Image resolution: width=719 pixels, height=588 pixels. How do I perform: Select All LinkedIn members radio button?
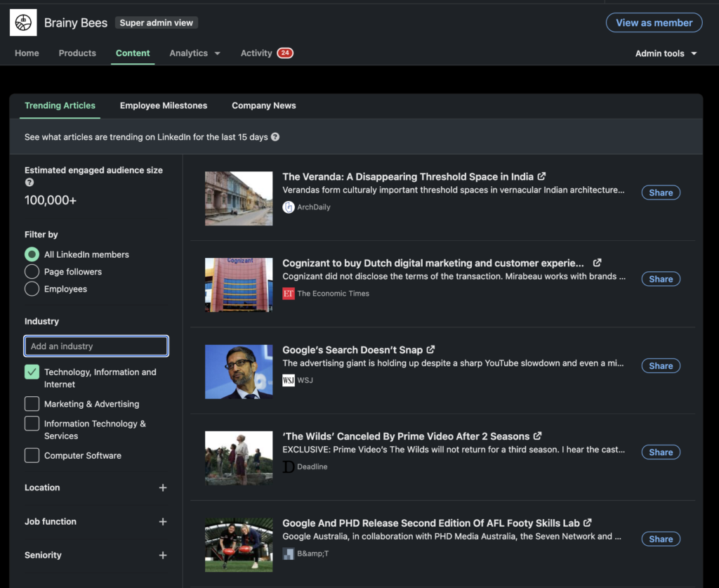click(32, 254)
